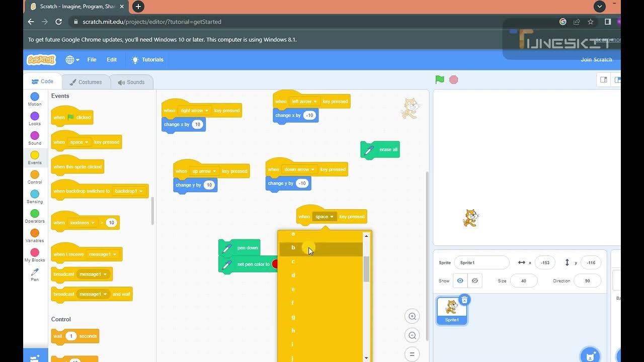Open the language globe menu
This screenshot has height=362, width=644.
(x=72, y=59)
